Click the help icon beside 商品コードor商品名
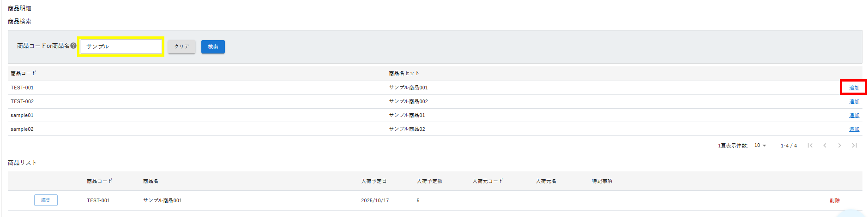 click(x=73, y=46)
